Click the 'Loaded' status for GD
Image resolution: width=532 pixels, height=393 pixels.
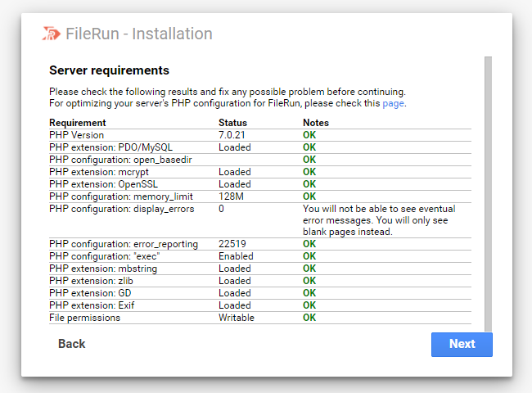[x=235, y=293]
